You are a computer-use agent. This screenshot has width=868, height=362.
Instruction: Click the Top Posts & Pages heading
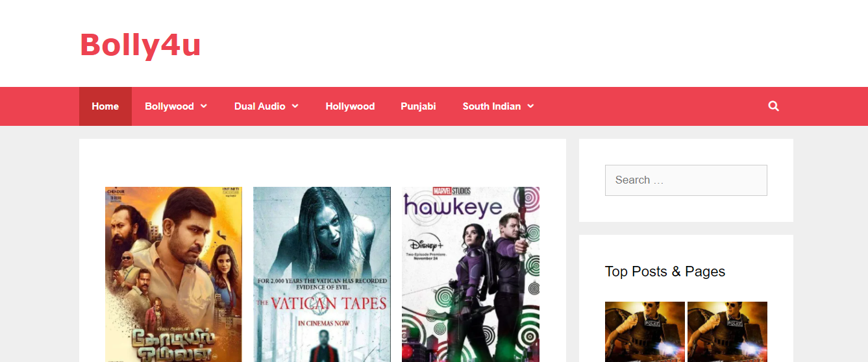click(665, 272)
